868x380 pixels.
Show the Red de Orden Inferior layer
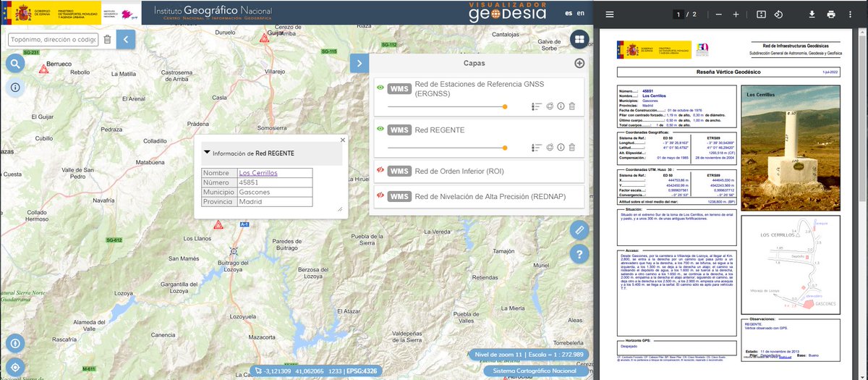(x=380, y=171)
